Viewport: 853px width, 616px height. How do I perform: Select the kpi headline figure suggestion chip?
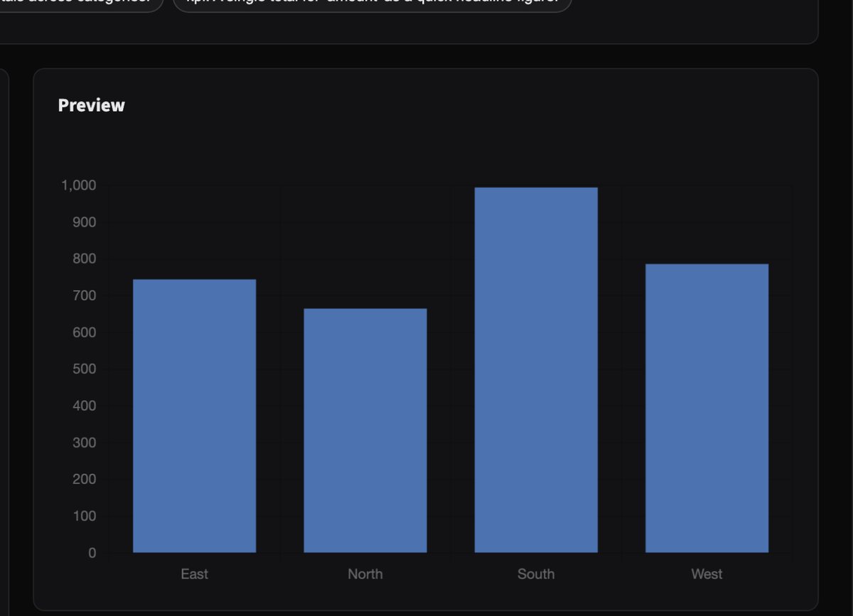372,3
